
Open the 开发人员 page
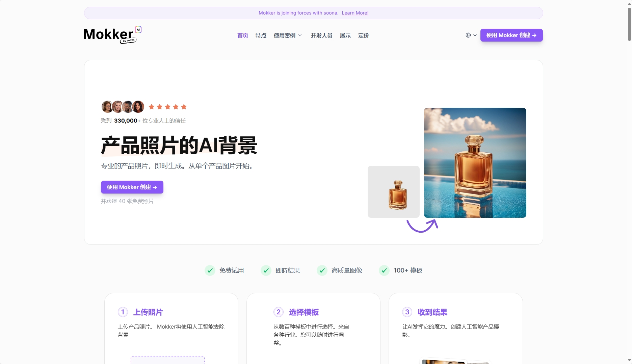click(321, 35)
